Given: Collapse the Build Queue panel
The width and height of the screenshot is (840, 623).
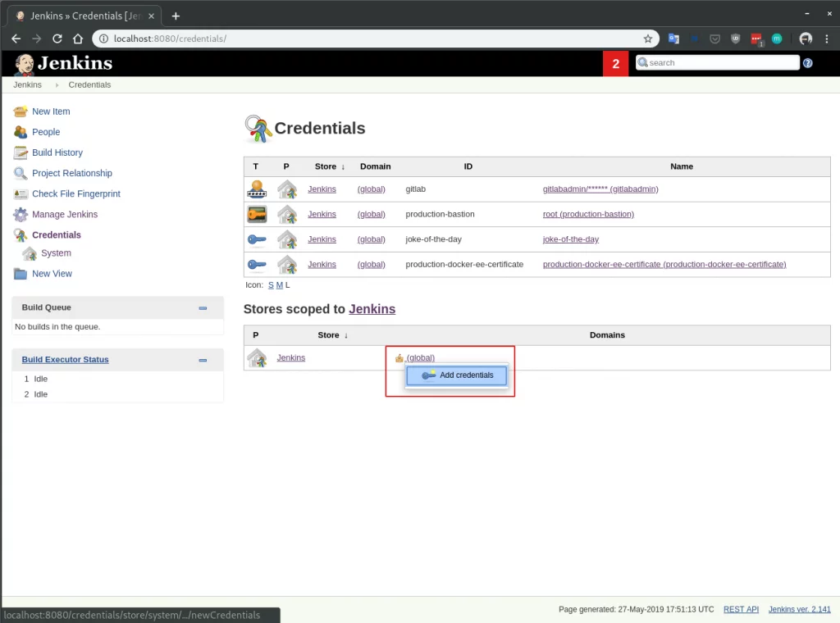Looking at the screenshot, I should [x=203, y=307].
